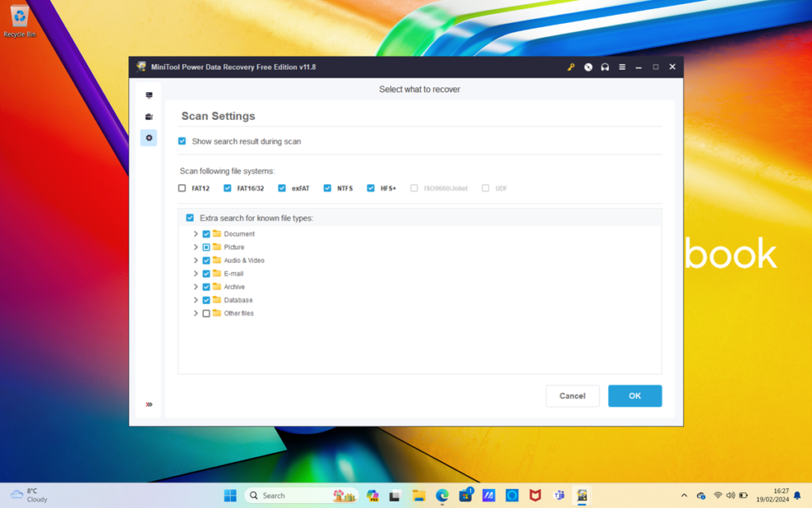Toggle Extra search for known file types
Screen dimensions: 812x508
(190, 217)
